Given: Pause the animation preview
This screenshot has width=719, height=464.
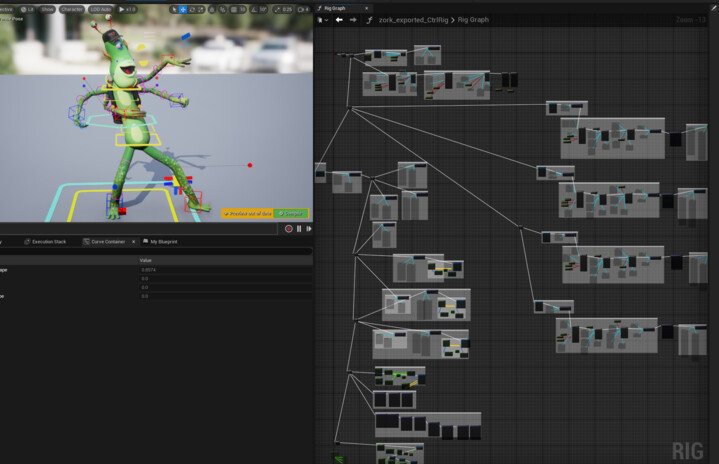Looking at the screenshot, I should coord(299,229).
